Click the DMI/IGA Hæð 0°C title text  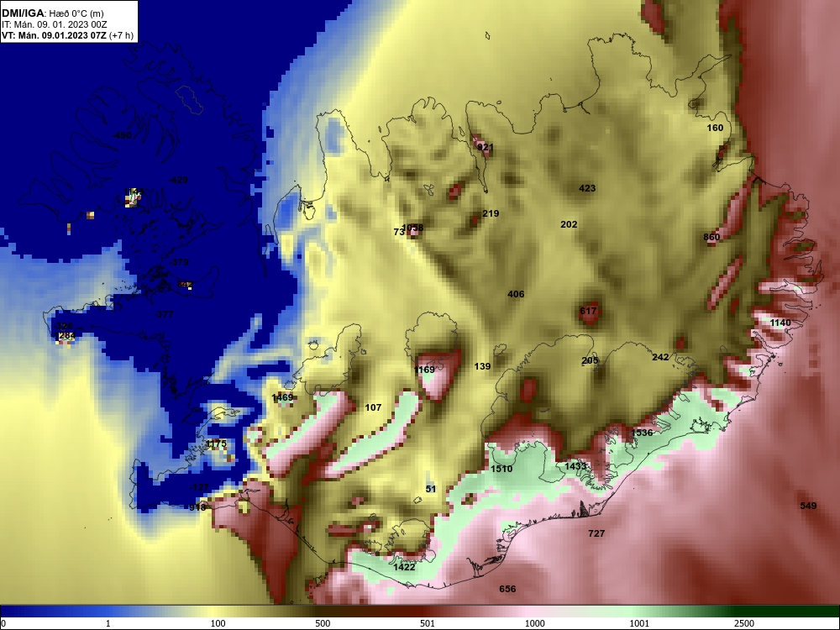[53, 13]
